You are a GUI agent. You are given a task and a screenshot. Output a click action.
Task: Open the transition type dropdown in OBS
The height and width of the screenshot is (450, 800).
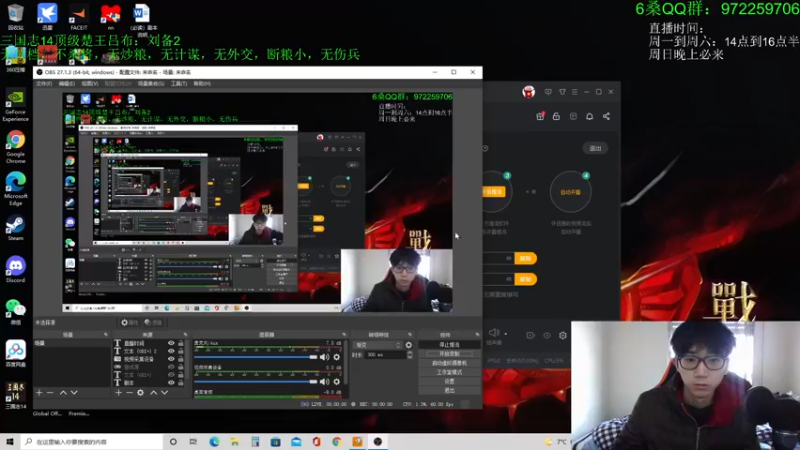378,345
